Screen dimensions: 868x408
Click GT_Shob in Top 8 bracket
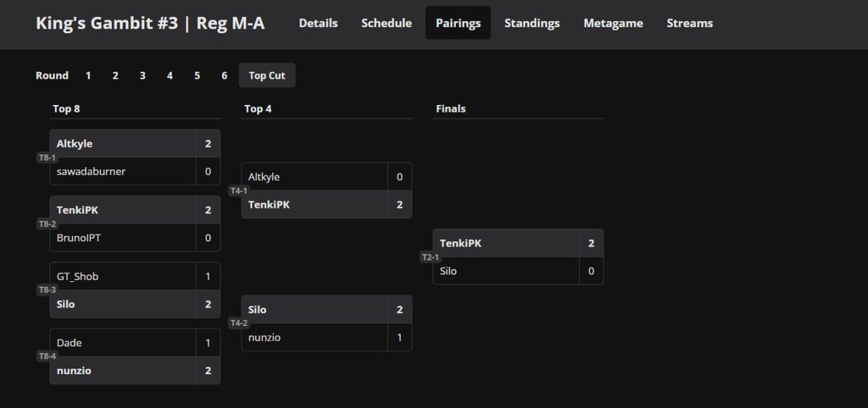coord(77,276)
